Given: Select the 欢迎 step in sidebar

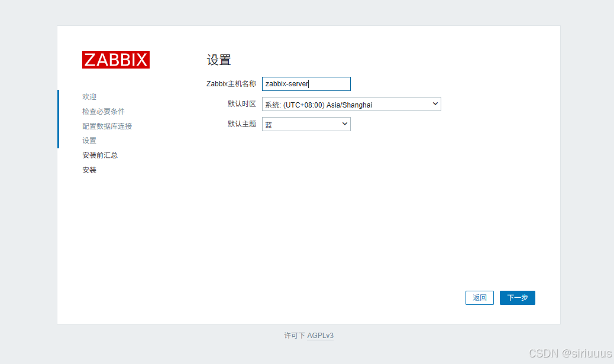Looking at the screenshot, I should tap(89, 96).
